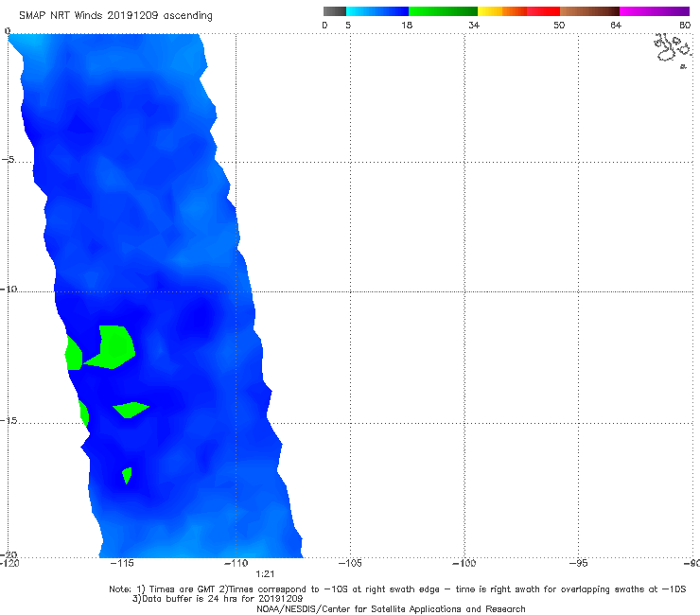
Task: Click the latitude axis label '-5'
Action: pos(9,160)
